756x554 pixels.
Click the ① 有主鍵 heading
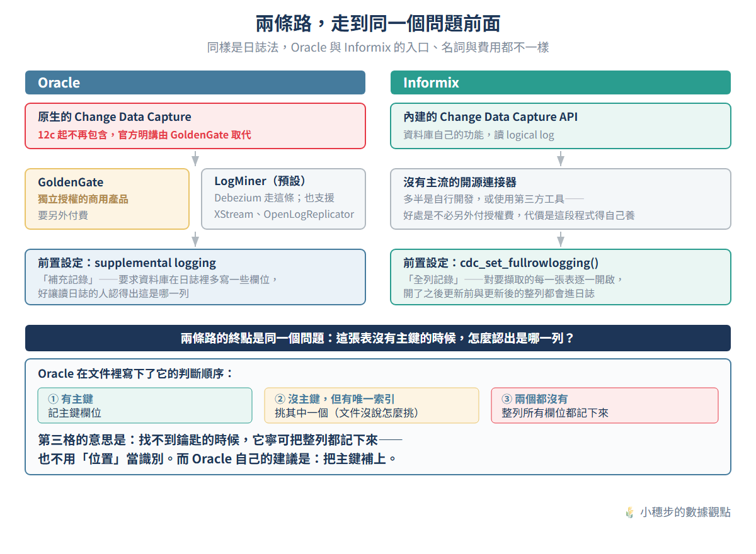pyautogui.click(x=71, y=399)
